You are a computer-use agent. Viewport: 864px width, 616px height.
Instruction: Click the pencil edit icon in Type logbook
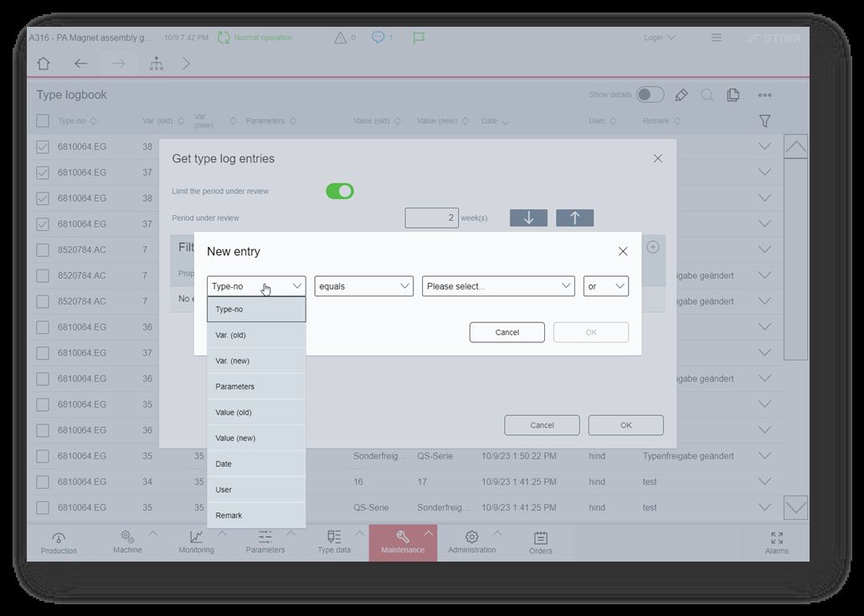[x=681, y=95]
